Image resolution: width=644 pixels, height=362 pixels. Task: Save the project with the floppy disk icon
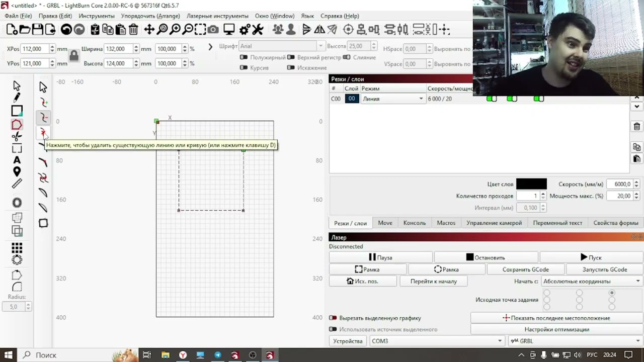click(37, 30)
